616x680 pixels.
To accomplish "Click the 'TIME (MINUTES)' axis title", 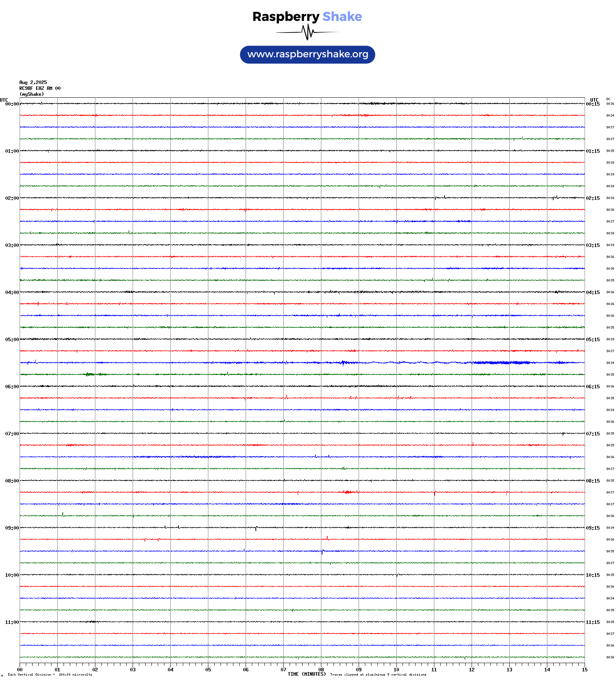I will (307, 674).
